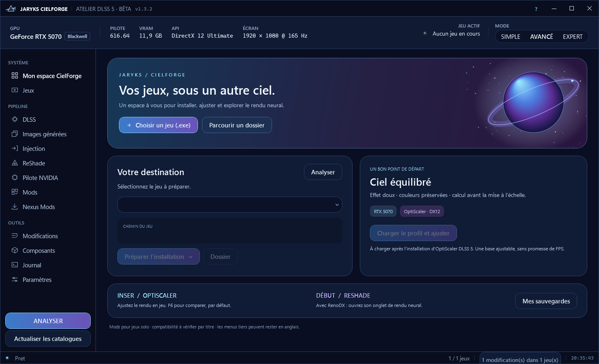599x364 pixels.
Task: Click the Pret status indicator text
Action: tap(20, 358)
